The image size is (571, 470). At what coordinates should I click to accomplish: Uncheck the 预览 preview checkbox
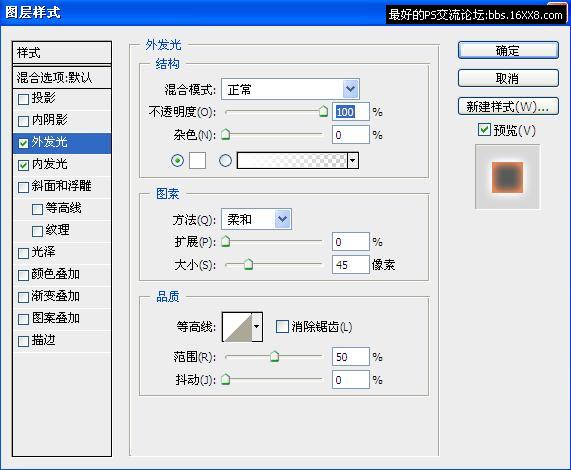coord(484,129)
